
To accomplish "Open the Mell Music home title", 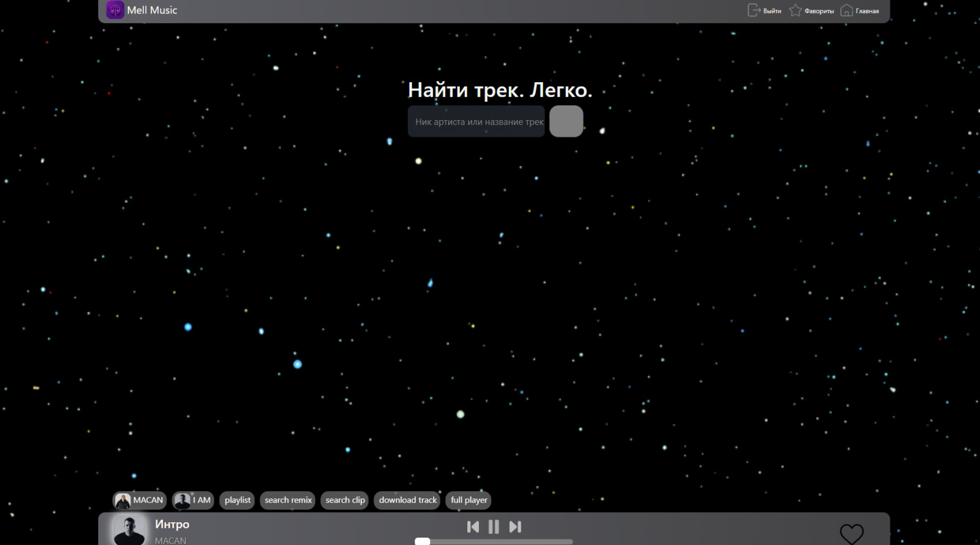I will (x=152, y=10).
